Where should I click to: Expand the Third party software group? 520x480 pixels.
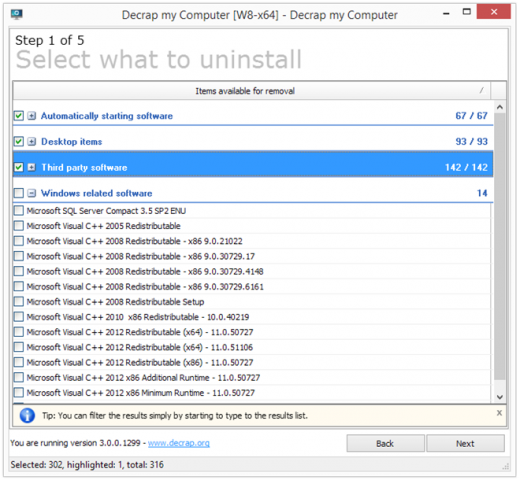pyautogui.click(x=32, y=167)
